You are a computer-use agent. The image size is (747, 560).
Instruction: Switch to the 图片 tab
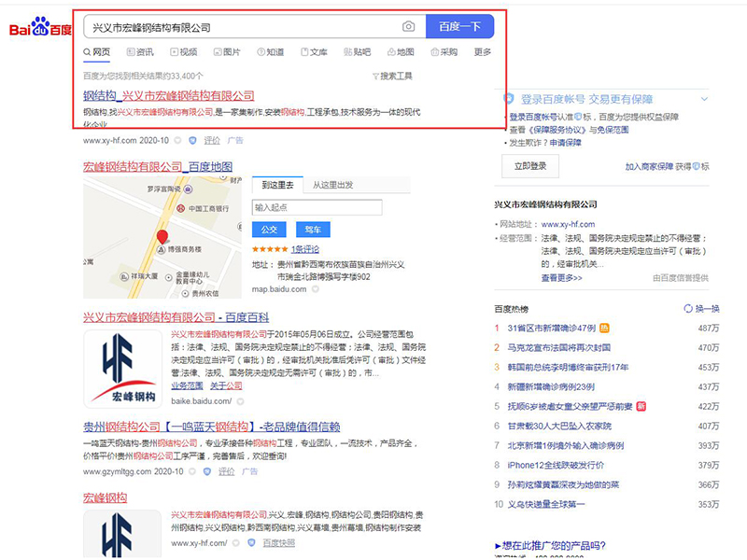227,52
